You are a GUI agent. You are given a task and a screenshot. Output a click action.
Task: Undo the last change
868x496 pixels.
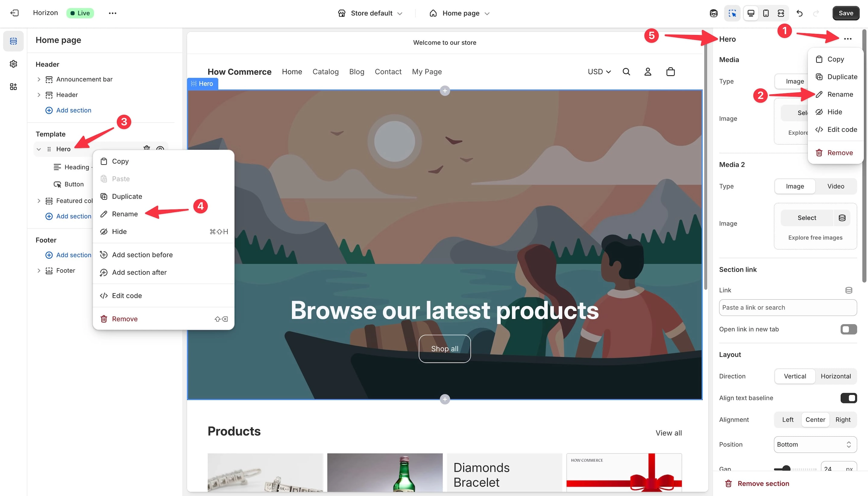[x=799, y=13]
